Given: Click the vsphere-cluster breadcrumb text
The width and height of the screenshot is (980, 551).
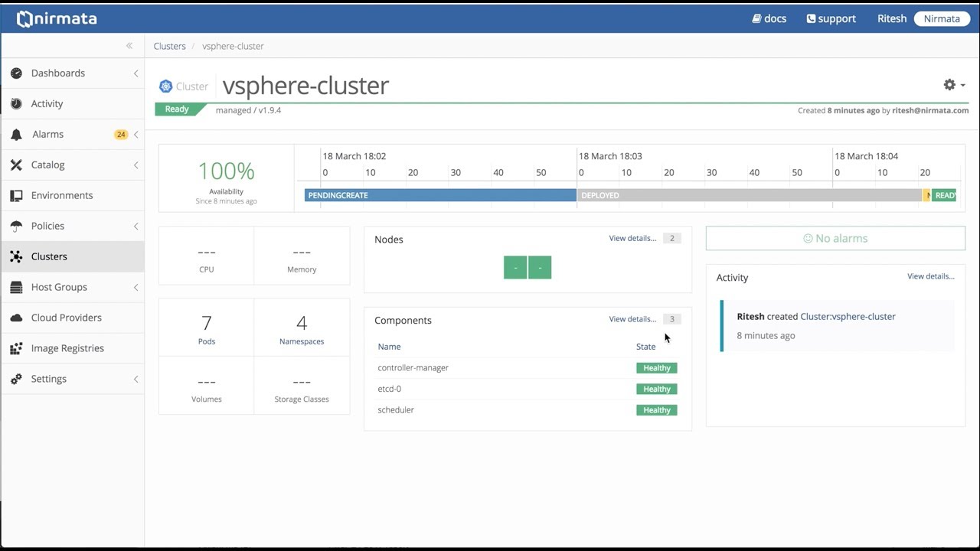Looking at the screenshot, I should [x=233, y=46].
